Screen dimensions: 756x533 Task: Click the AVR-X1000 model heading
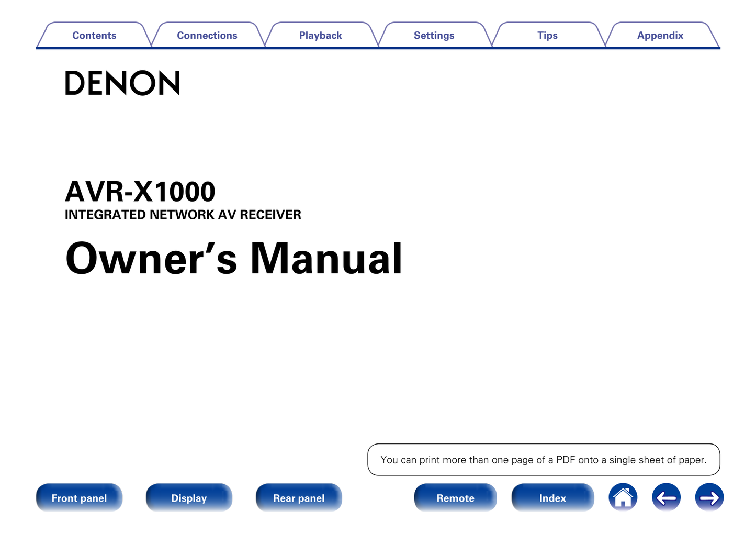click(140, 192)
